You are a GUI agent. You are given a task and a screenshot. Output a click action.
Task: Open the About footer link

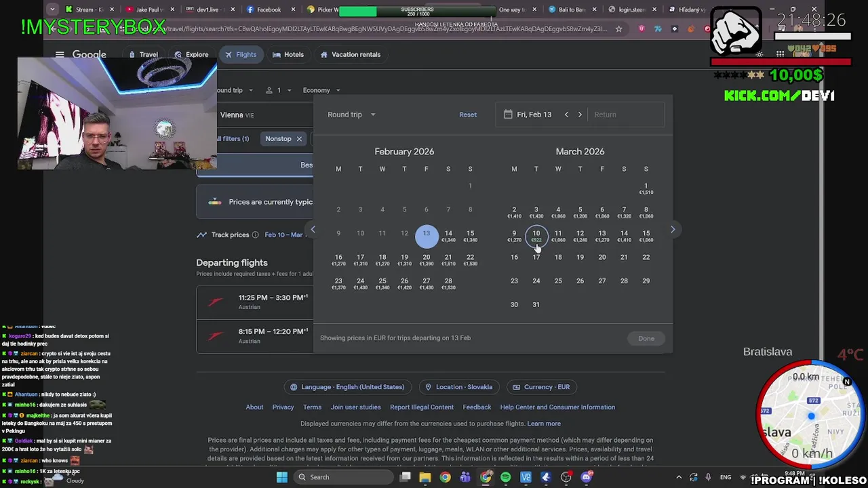[254, 407]
